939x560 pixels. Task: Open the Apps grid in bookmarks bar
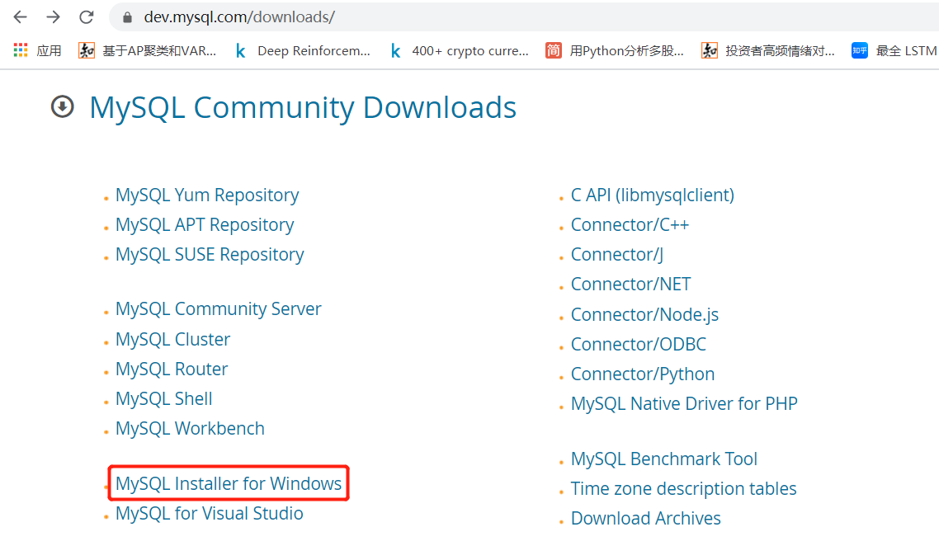37,50
